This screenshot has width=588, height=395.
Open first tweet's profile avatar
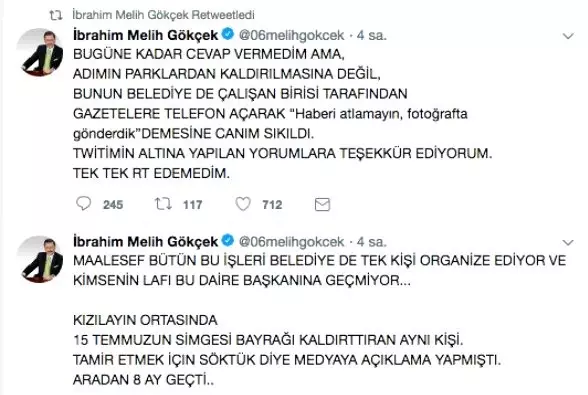(x=40, y=52)
